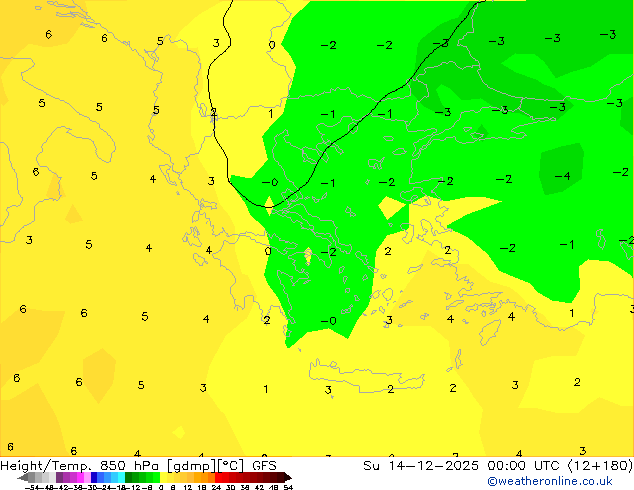Viewport: 634px width, 490px height.
Task: Click the 54 label under the color scale
Action: [x=288, y=487]
